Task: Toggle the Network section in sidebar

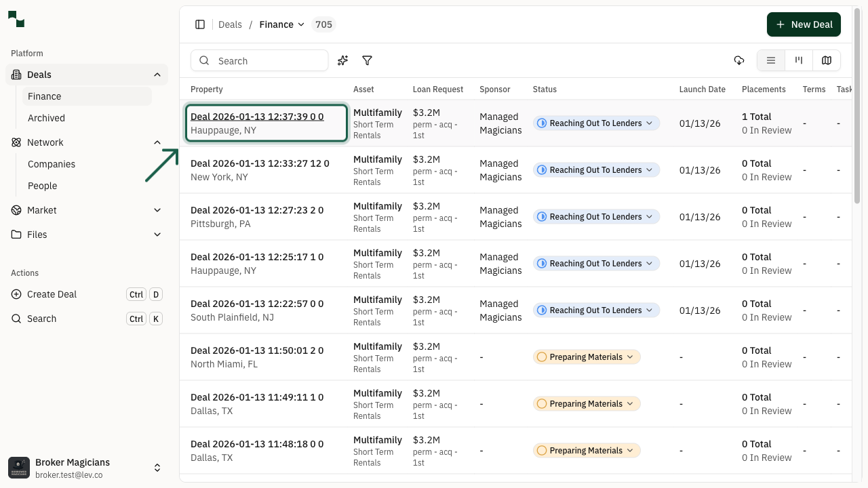Action: [157, 142]
